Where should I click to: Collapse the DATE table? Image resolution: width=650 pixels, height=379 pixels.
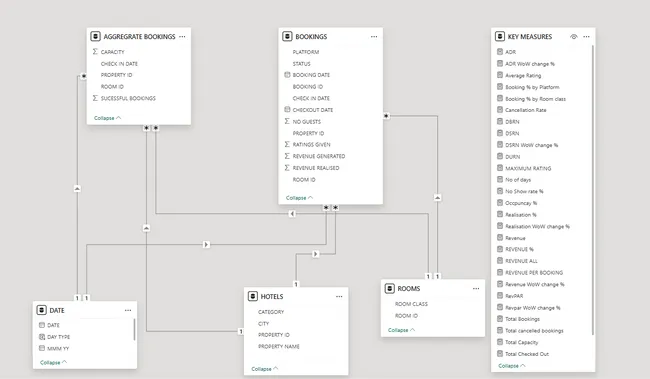[x=53, y=363]
